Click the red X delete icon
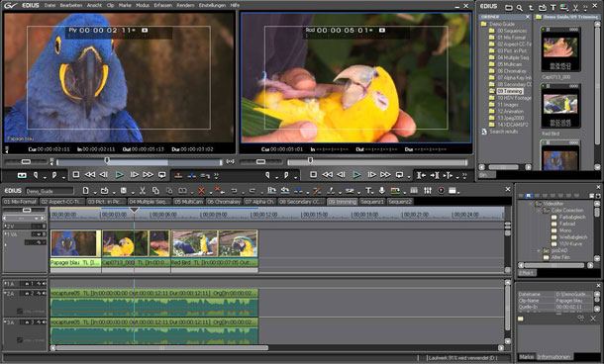 [x=201, y=191]
